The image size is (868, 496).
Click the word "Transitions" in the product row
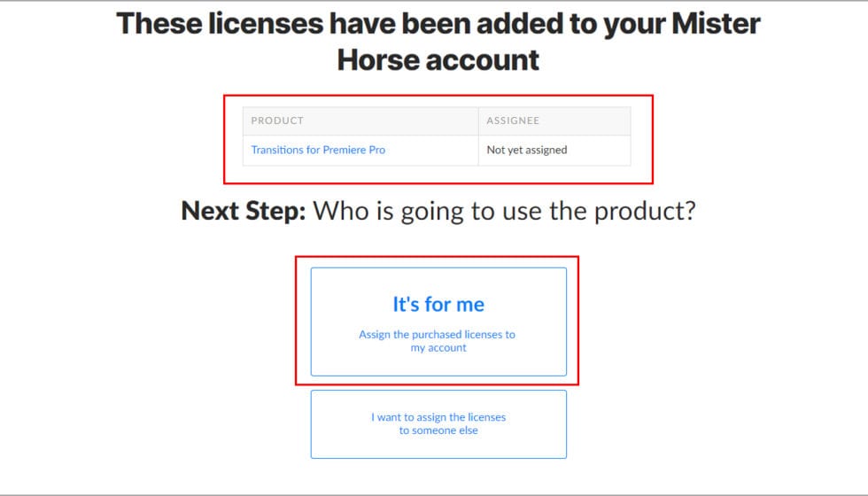coord(277,150)
